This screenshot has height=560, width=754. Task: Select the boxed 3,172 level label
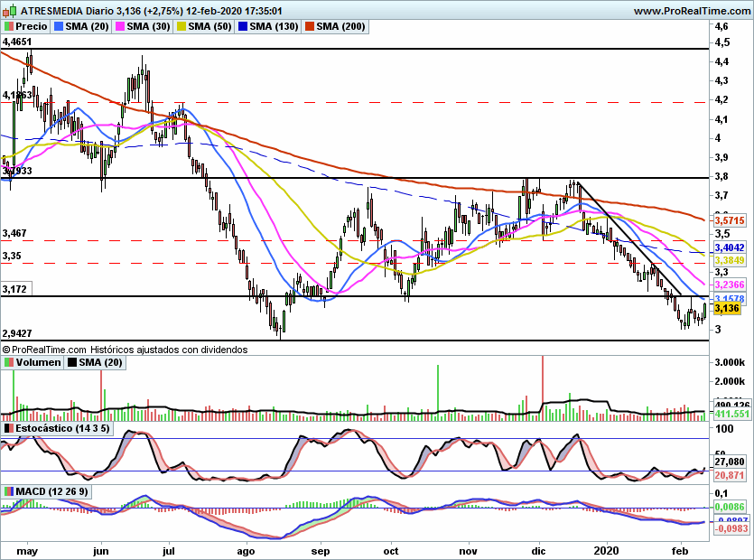pyautogui.click(x=16, y=289)
